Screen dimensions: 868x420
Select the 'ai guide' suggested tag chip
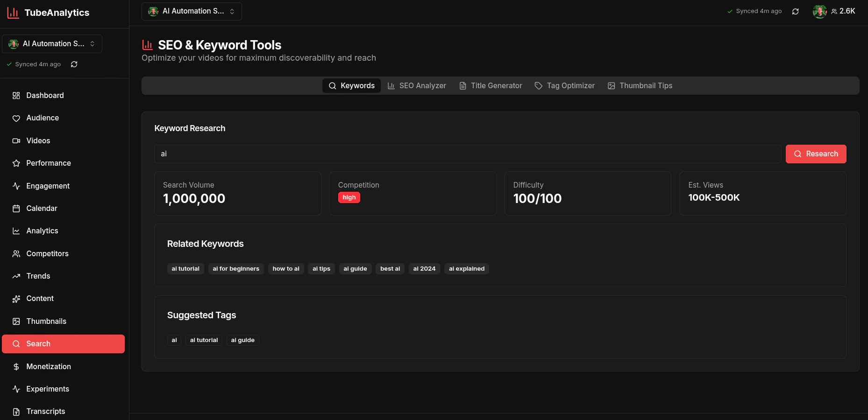(x=242, y=340)
